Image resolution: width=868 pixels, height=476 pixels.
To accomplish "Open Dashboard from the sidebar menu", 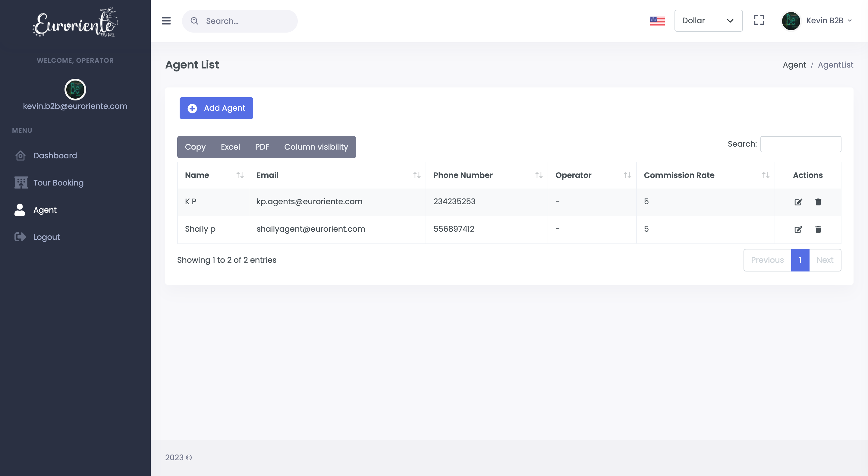I will tap(55, 156).
